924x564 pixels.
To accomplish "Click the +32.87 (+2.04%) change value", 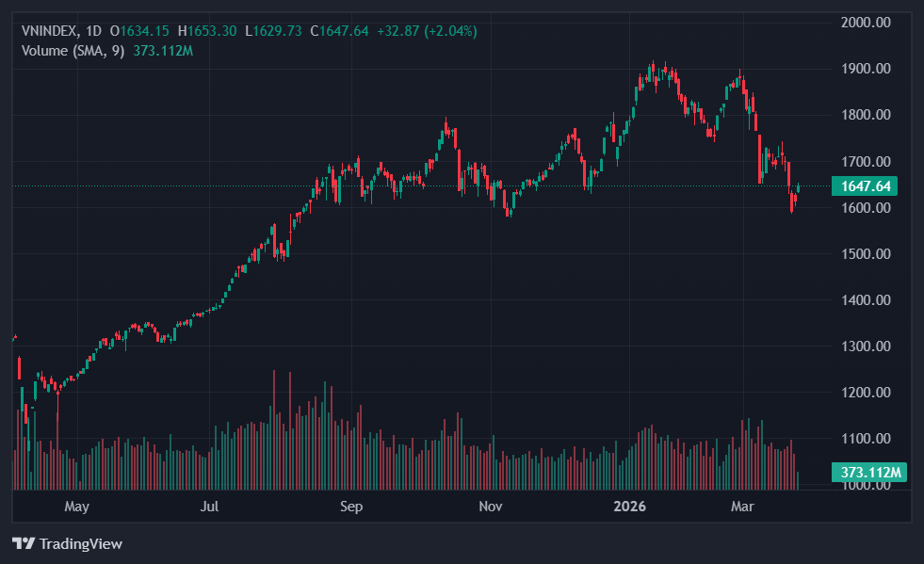I will point(427,31).
